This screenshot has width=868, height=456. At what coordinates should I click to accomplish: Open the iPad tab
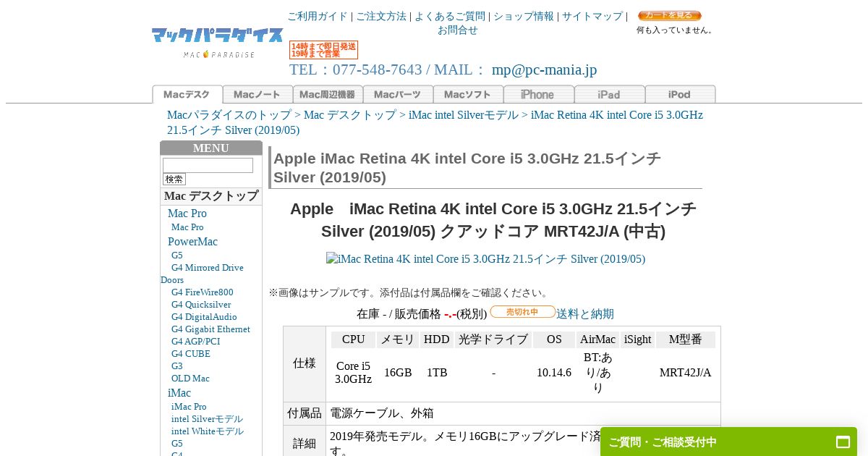[x=610, y=94]
